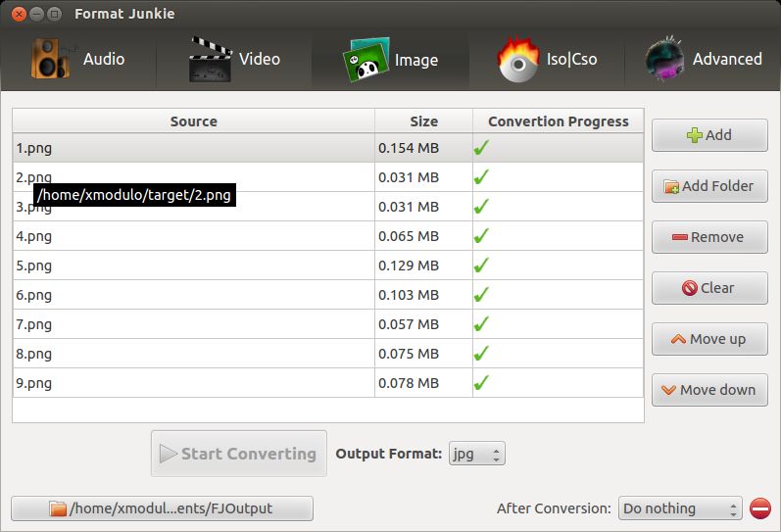Click the green checkmark for 8.png
Image resolution: width=781 pixels, height=532 pixels.
coord(481,353)
